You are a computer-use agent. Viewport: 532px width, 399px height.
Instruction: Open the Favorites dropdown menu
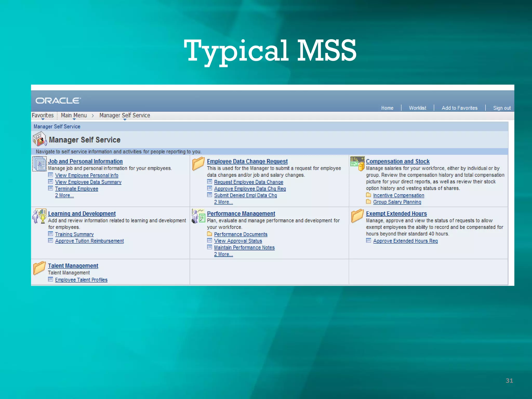[43, 116]
